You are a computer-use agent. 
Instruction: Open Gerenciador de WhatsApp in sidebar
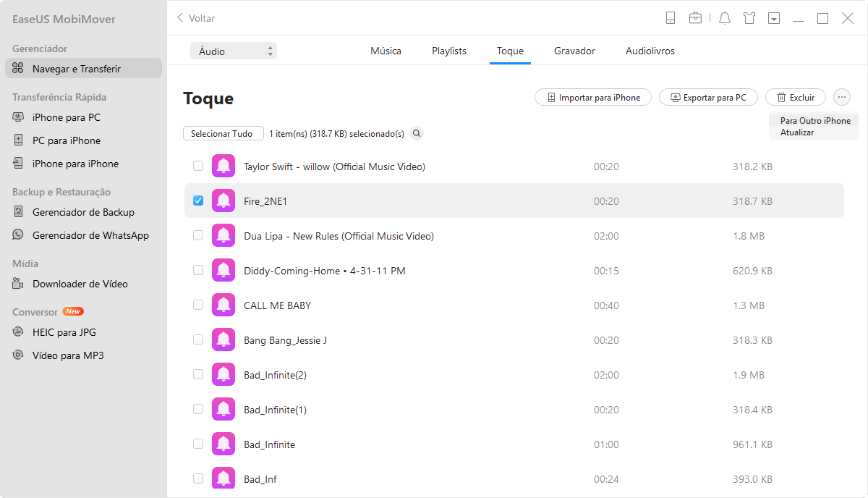tap(90, 235)
